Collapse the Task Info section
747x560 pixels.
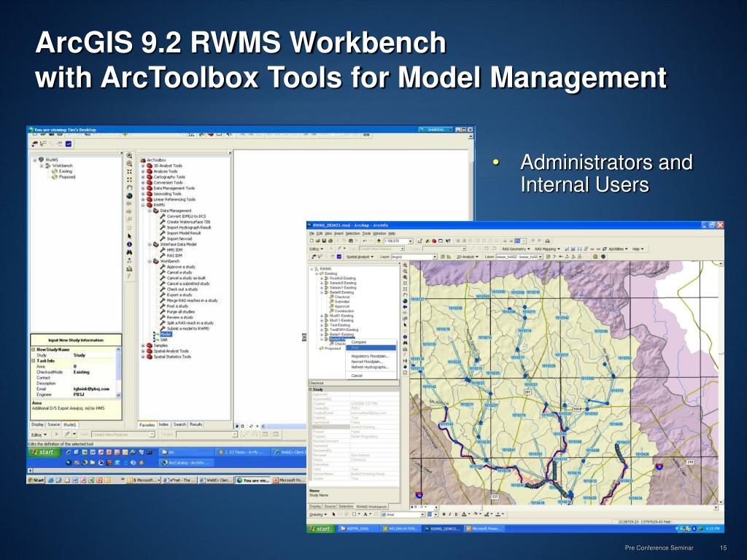coord(34,361)
